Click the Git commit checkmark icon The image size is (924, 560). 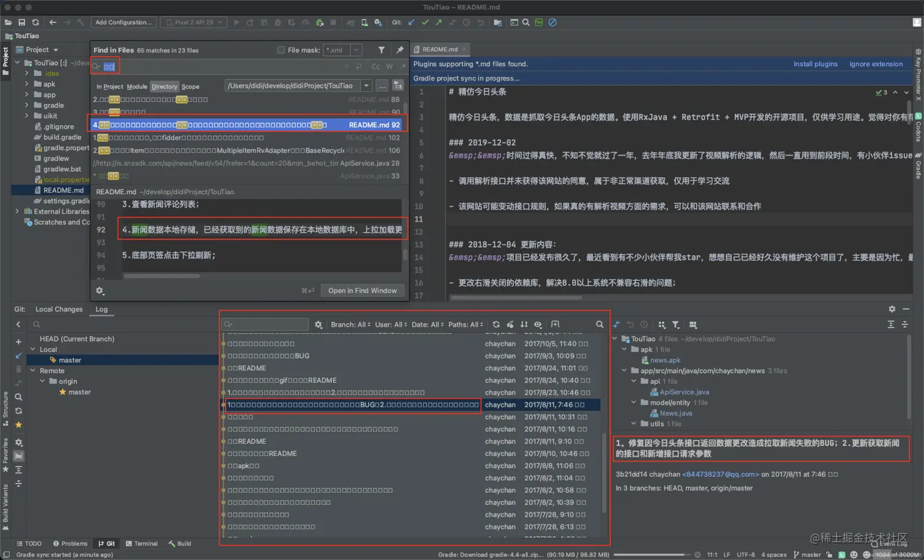point(425,23)
